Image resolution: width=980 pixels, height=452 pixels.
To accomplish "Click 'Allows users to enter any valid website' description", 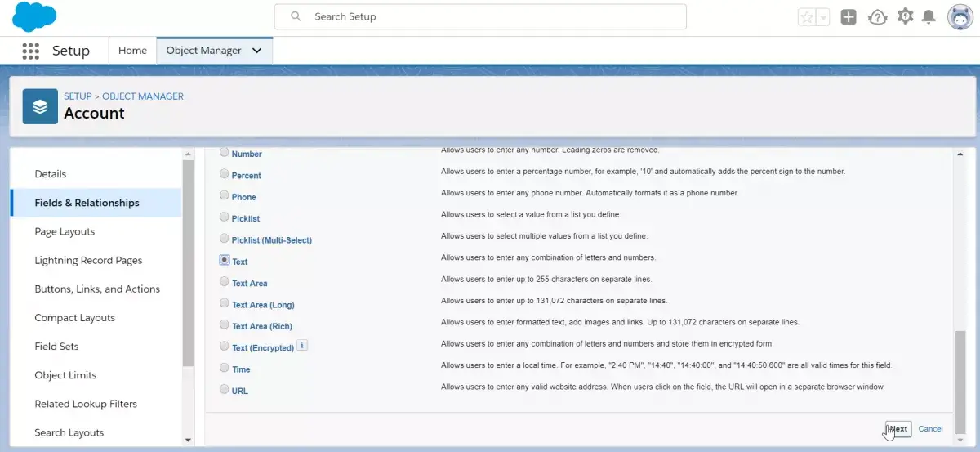I will pos(663,387).
